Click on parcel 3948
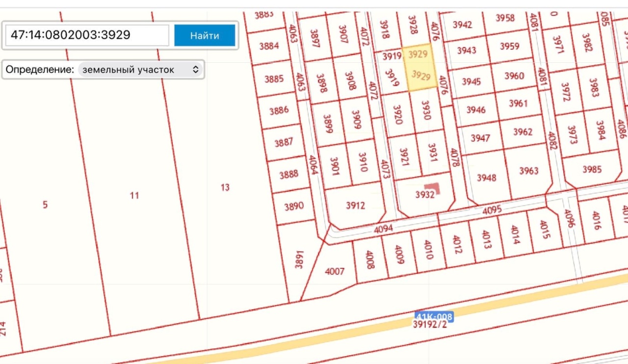This screenshot has width=628, height=364. [486, 178]
